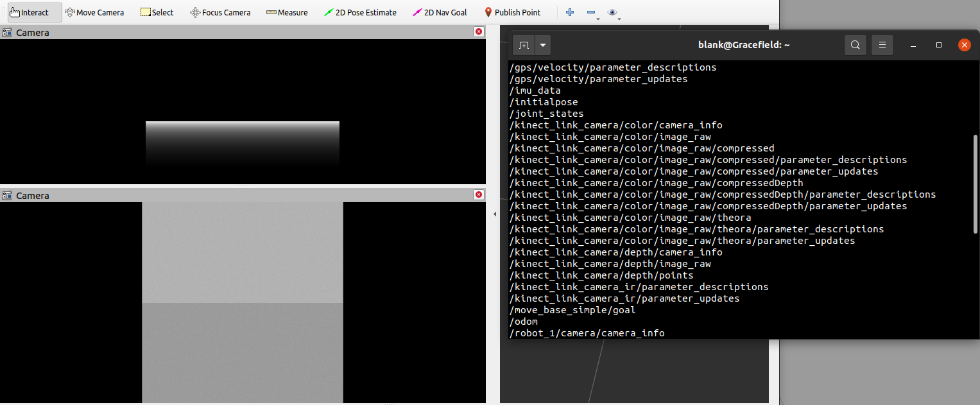Click /kinect_link_camera/depth/camera_info line
The image size is (980, 405).
pos(615,252)
